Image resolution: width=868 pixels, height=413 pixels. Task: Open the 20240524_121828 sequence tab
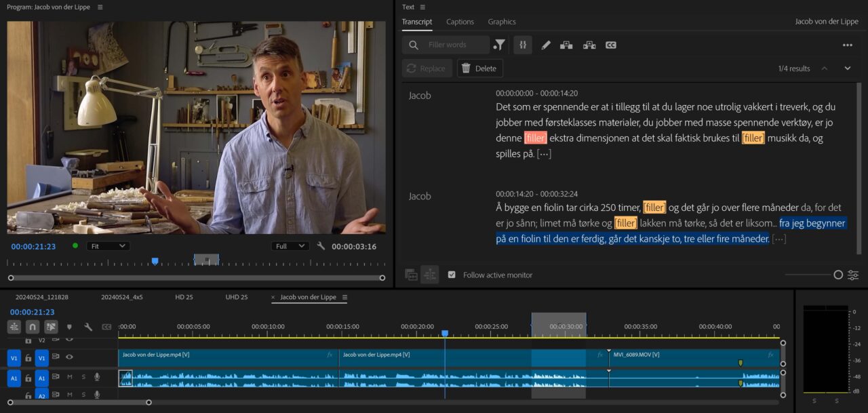tap(42, 297)
